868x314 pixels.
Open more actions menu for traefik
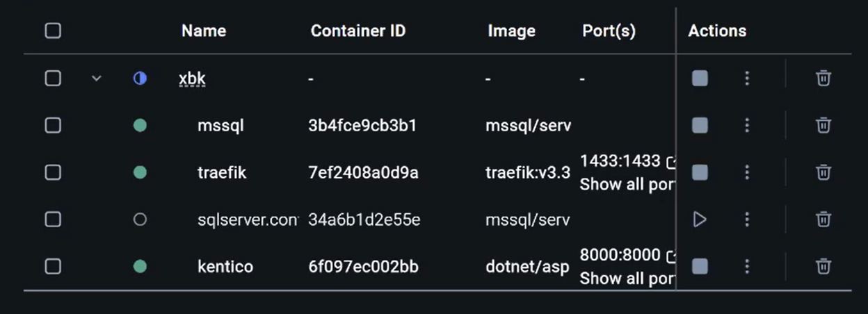point(747,172)
